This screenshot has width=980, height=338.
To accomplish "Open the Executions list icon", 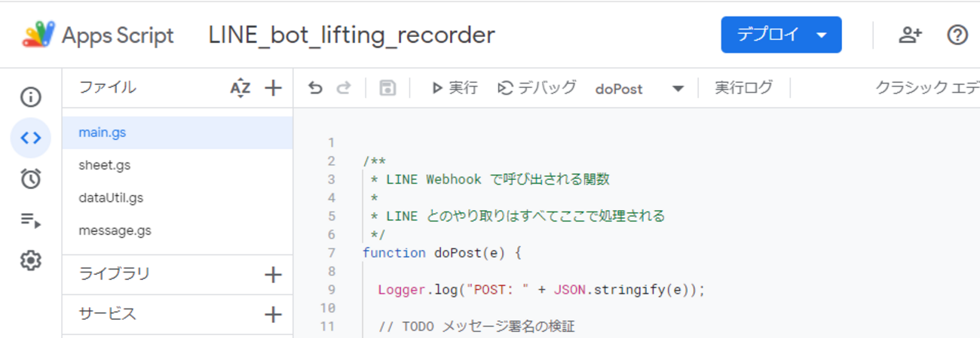I will (30, 221).
